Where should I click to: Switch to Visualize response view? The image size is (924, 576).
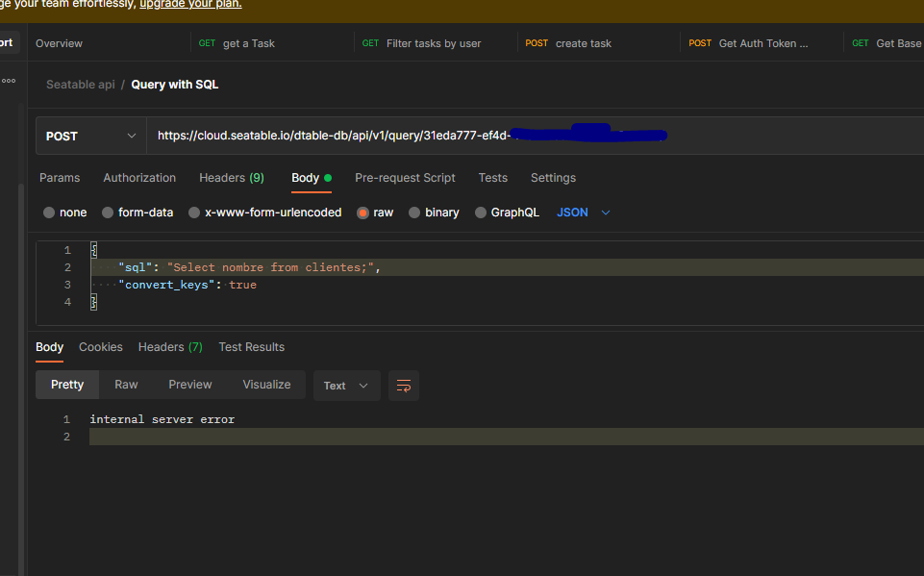tap(266, 385)
